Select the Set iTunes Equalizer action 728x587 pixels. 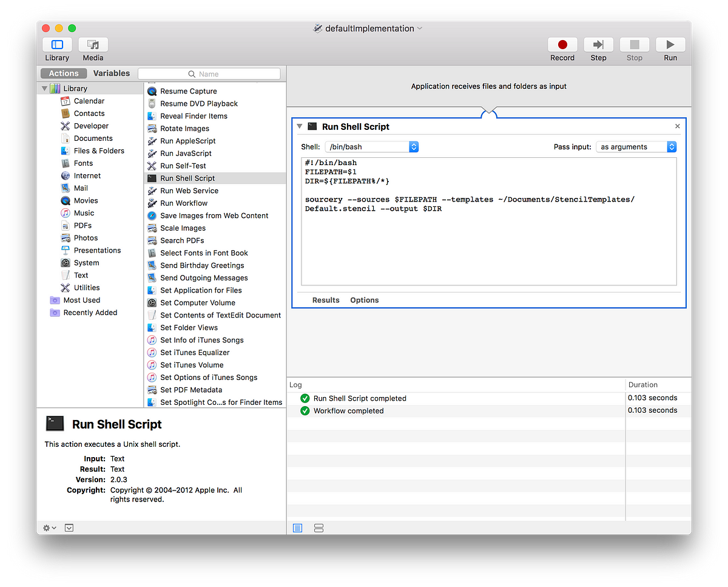tap(195, 353)
